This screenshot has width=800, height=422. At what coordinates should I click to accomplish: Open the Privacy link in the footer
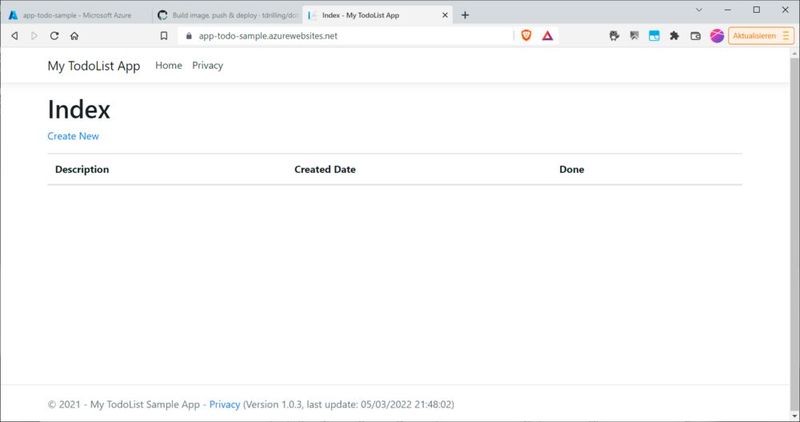coord(224,404)
